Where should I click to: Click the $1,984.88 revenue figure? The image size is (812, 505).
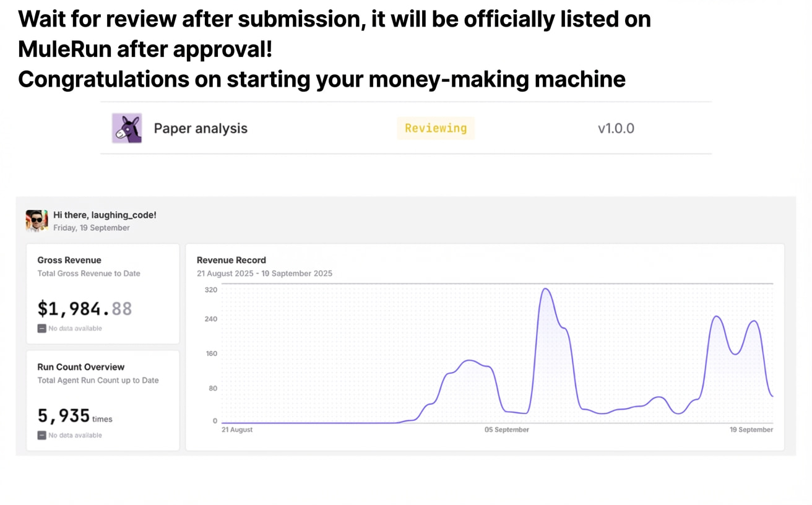click(x=85, y=308)
